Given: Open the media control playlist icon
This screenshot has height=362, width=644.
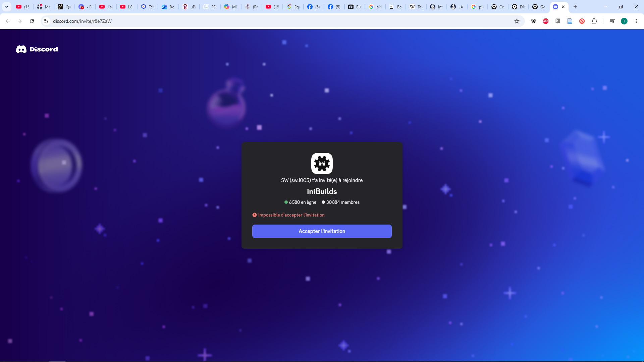Looking at the screenshot, I should pos(612,21).
